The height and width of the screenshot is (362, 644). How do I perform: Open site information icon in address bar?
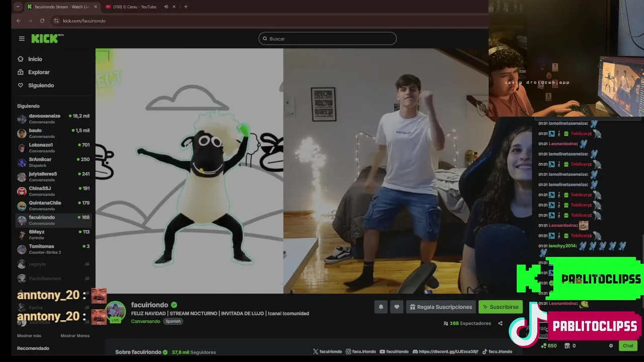click(56, 21)
